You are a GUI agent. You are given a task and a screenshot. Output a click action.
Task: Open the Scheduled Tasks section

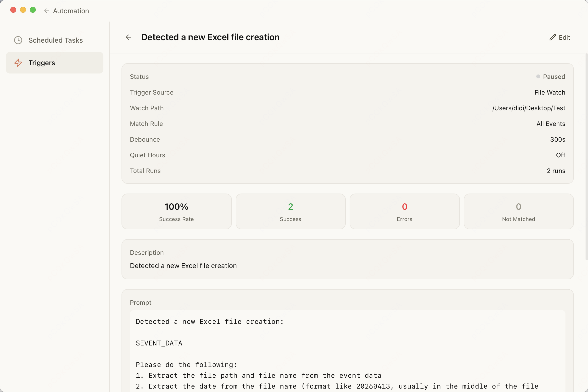coord(54,40)
